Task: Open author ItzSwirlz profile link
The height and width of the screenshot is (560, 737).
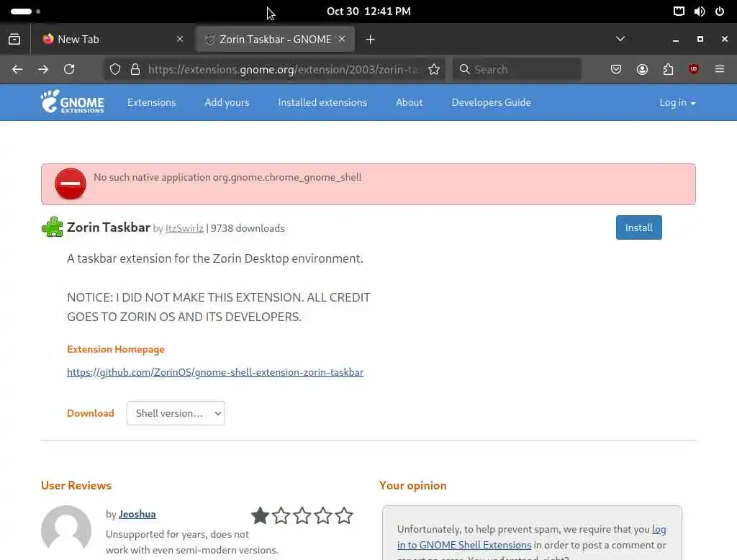Action: pos(184,228)
